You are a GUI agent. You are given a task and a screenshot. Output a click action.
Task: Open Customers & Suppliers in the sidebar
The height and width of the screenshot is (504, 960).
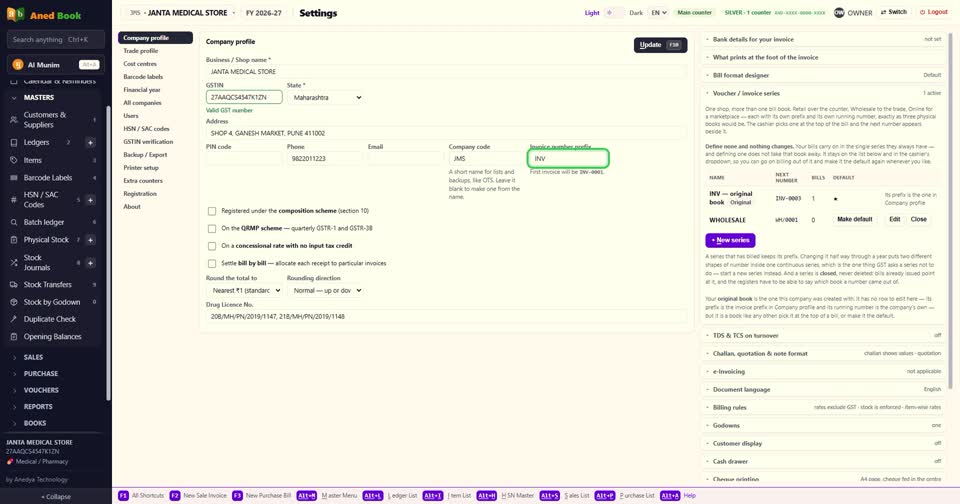point(54,119)
